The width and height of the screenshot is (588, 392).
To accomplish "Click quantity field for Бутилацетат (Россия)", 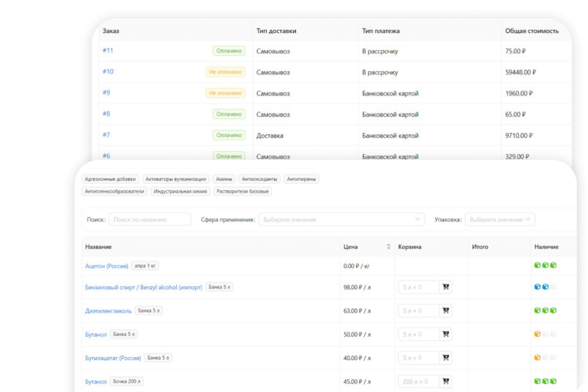I will click(x=418, y=358).
